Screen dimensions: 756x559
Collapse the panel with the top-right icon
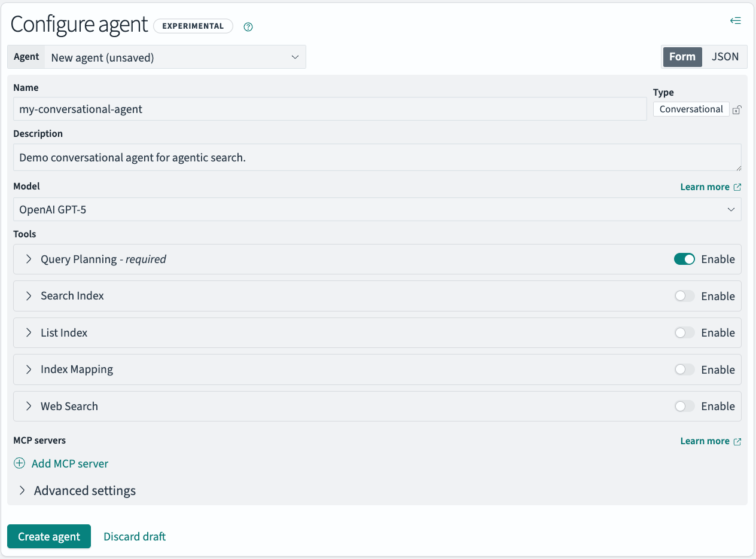[x=736, y=20]
